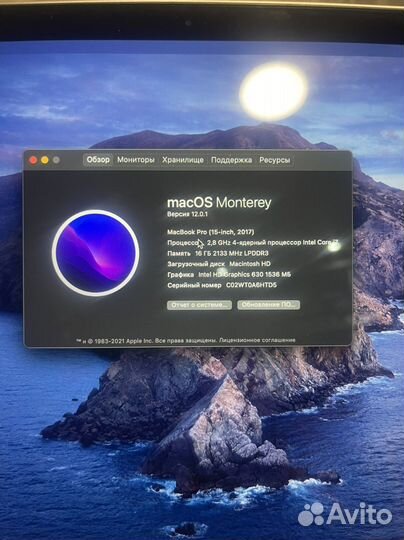This screenshot has width=404, height=540.
Task: Click the greyed-out zoom window button
Action: coord(56,160)
